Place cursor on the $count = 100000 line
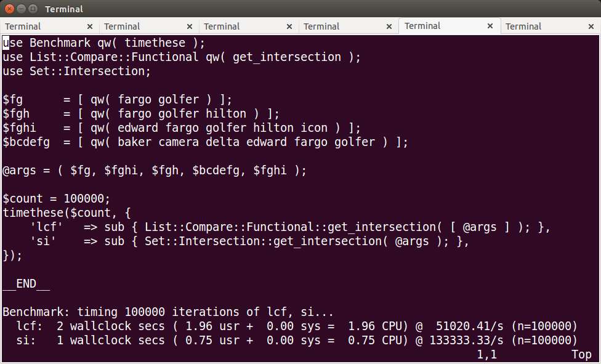The height and width of the screenshot is (364, 601). click(x=56, y=198)
